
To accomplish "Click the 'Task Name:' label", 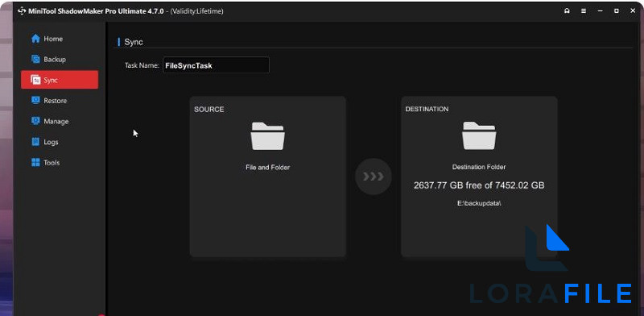I will [x=142, y=65].
